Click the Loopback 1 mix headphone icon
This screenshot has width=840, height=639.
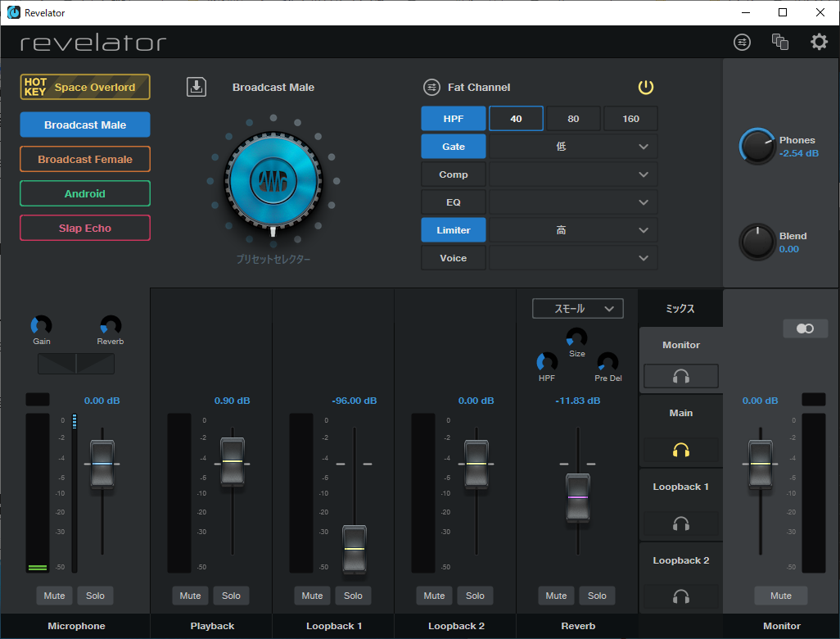(681, 523)
